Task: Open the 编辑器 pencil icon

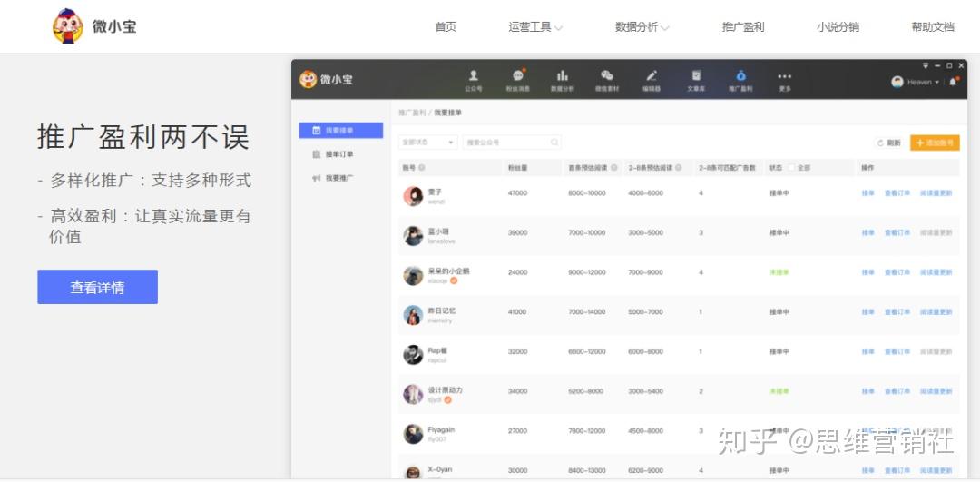Action: [x=652, y=75]
